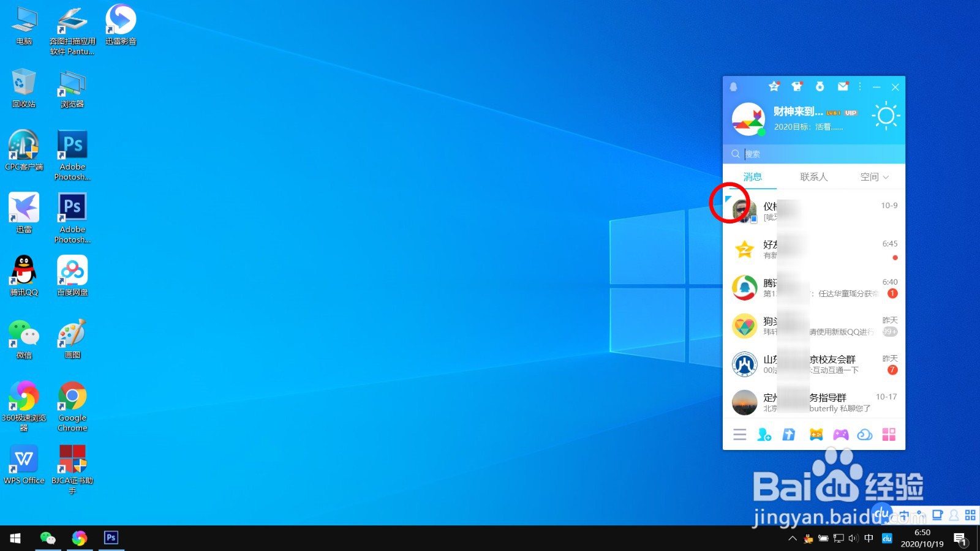Open 360 browser from the taskbar

(x=79, y=538)
